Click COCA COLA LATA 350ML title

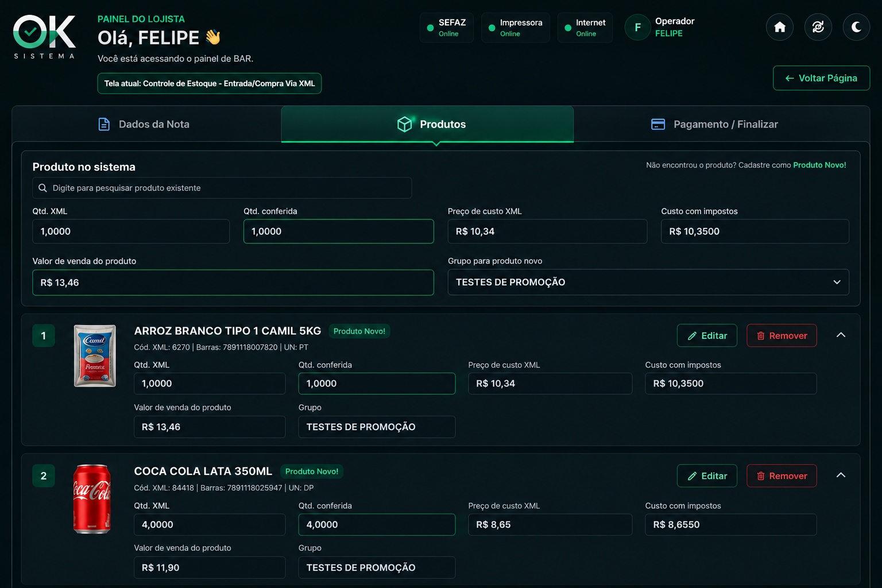203,471
